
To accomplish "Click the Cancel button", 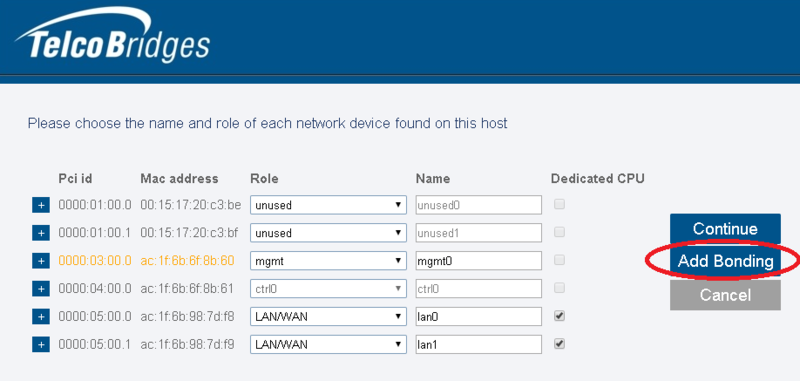I will coord(725,295).
